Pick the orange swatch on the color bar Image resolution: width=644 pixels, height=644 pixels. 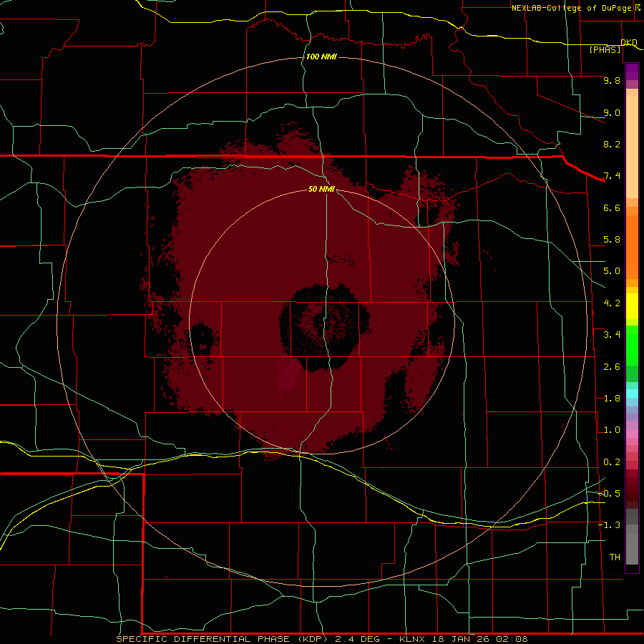(632, 247)
